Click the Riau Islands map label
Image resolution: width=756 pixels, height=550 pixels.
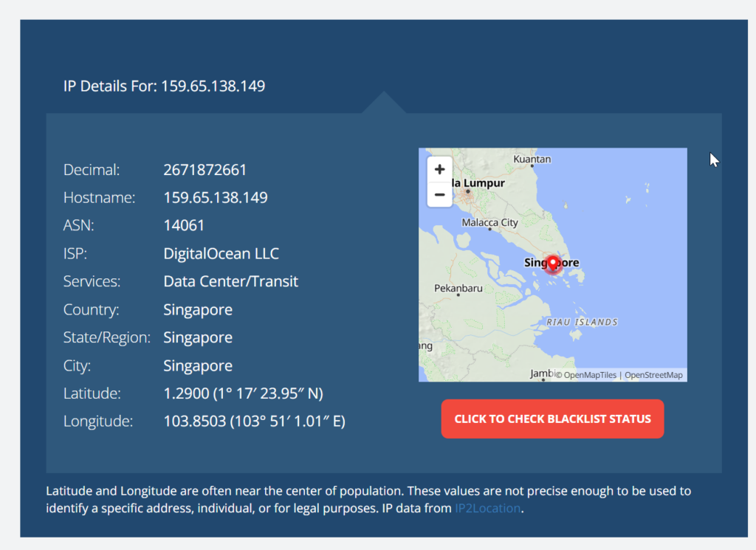coord(583,322)
